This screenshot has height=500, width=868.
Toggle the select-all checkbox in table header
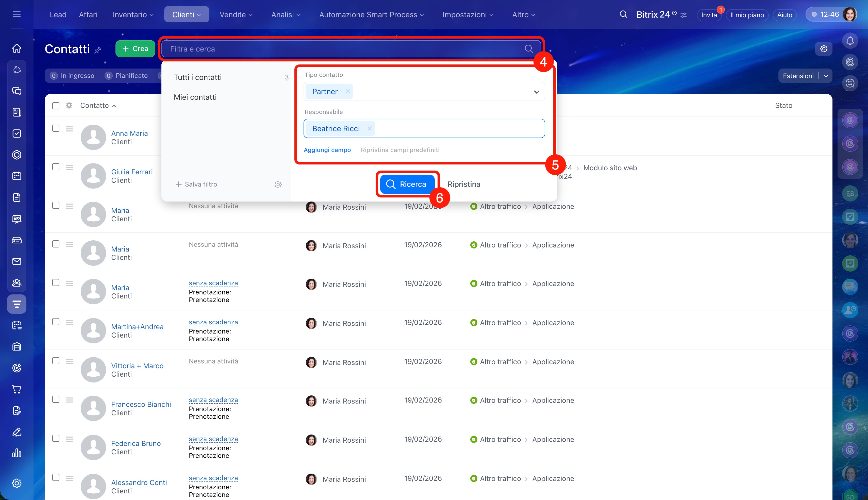(56, 105)
